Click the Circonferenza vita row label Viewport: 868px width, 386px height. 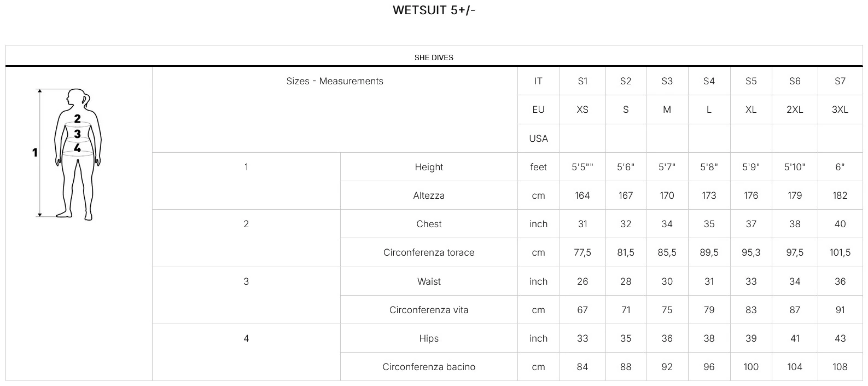(429, 310)
